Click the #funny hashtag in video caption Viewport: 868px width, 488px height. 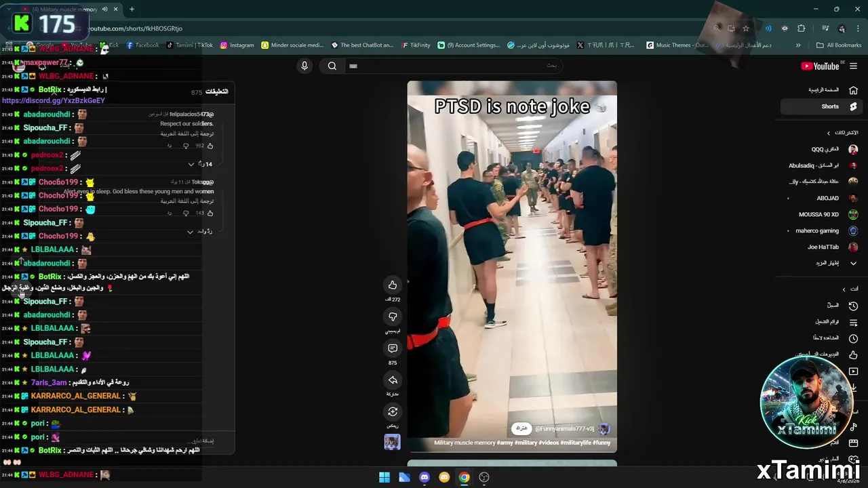coord(601,443)
